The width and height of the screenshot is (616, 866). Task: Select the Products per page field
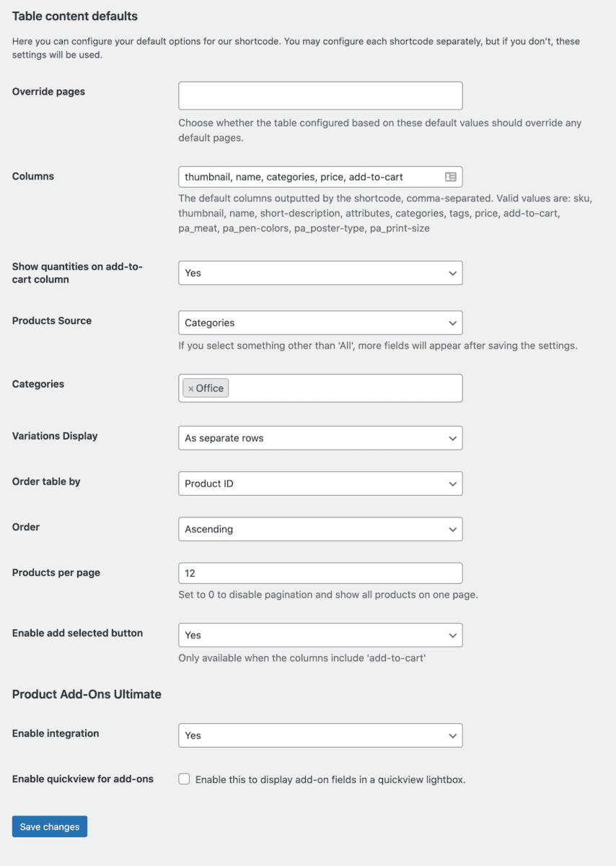[x=320, y=573]
